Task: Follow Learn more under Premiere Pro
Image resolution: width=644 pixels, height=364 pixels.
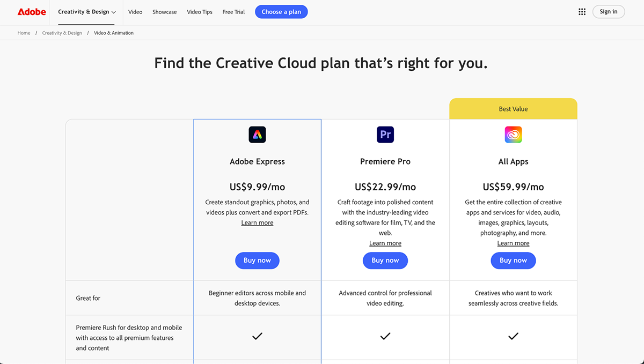Action: pos(385,243)
